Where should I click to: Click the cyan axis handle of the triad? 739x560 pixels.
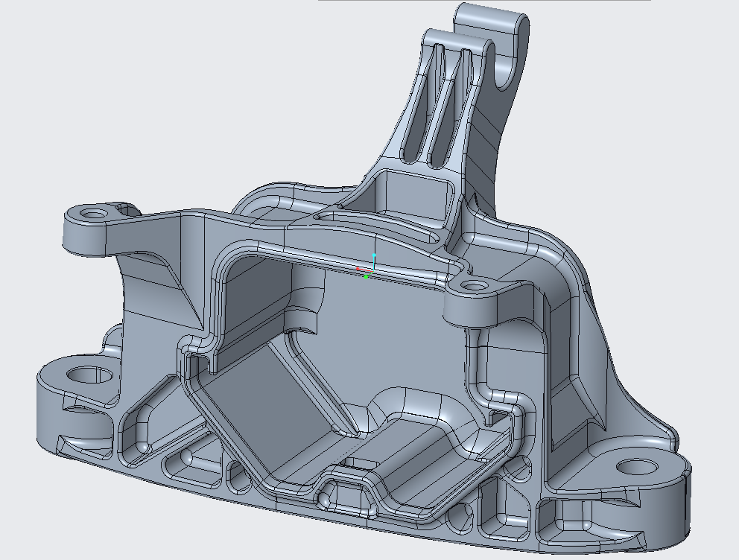click(374, 255)
